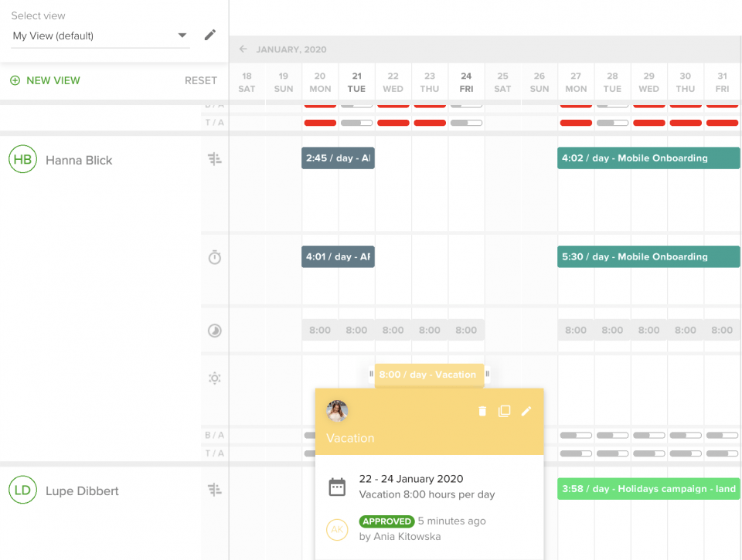Click the 8:00 availability cell on Friday 31
The width and height of the screenshot is (742, 560).
pyautogui.click(x=722, y=330)
